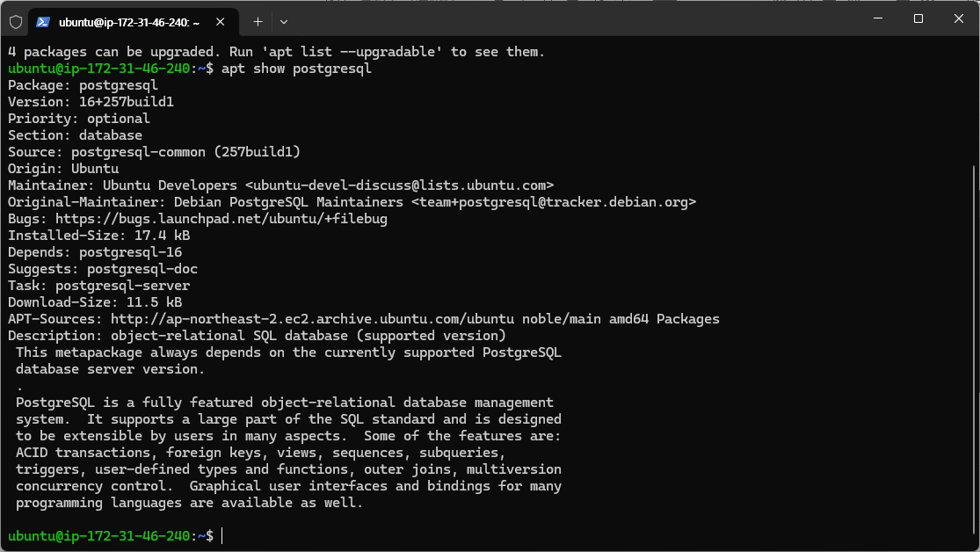Click the 'Depends: postgresql-16' line
The width and height of the screenshot is (980, 552).
[95, 252]
